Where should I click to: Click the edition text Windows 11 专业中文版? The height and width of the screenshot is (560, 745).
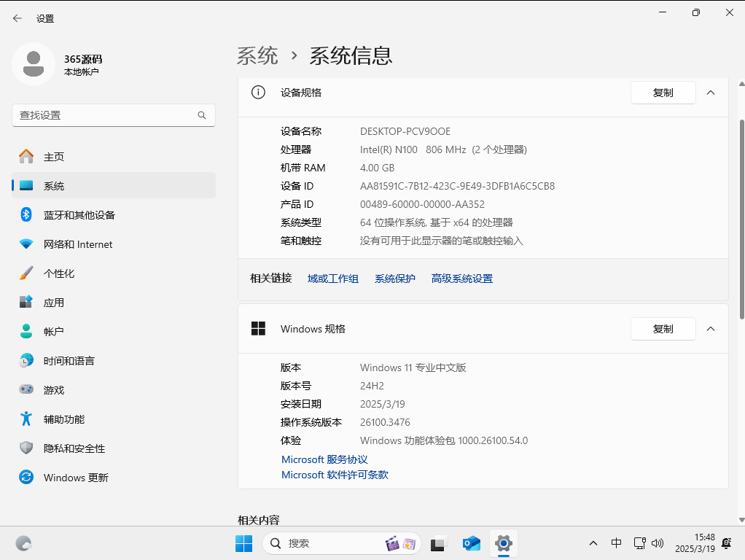(x=413, y=367)
